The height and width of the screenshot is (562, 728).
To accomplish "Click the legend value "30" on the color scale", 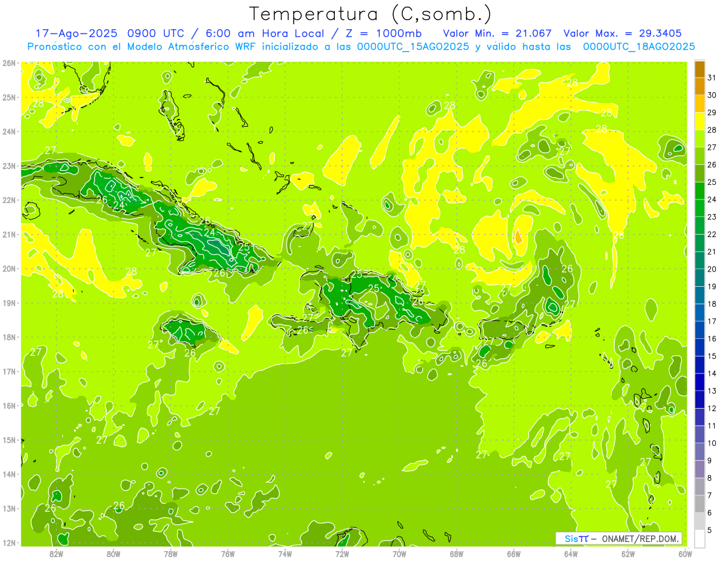I will (712, 95).
